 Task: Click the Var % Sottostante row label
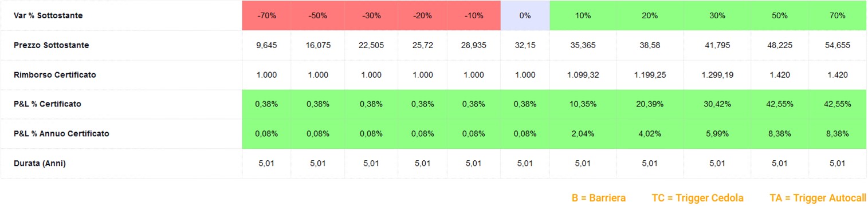pos(48,15)
